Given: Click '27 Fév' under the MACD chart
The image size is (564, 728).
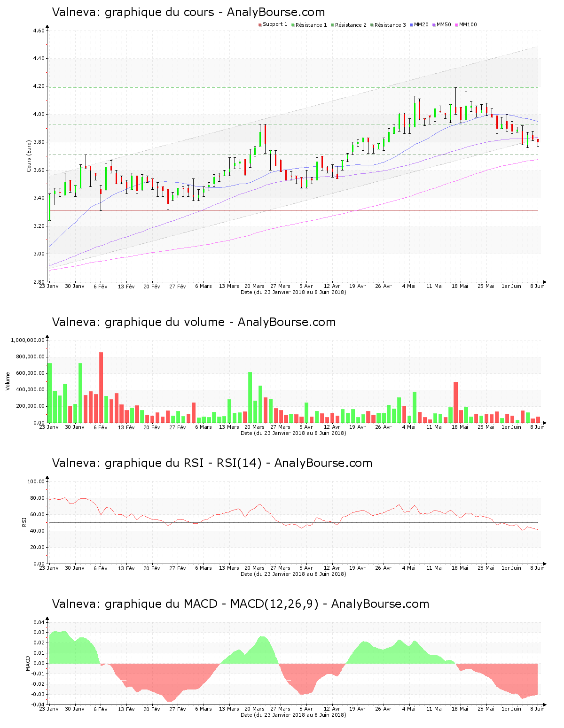Looking at the screenshot, I should click(178, 709).
